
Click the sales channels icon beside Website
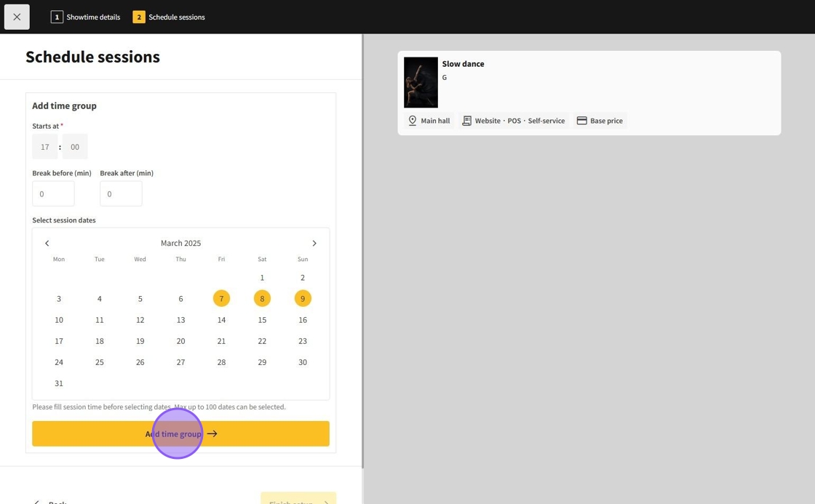[x=466, y=121]
